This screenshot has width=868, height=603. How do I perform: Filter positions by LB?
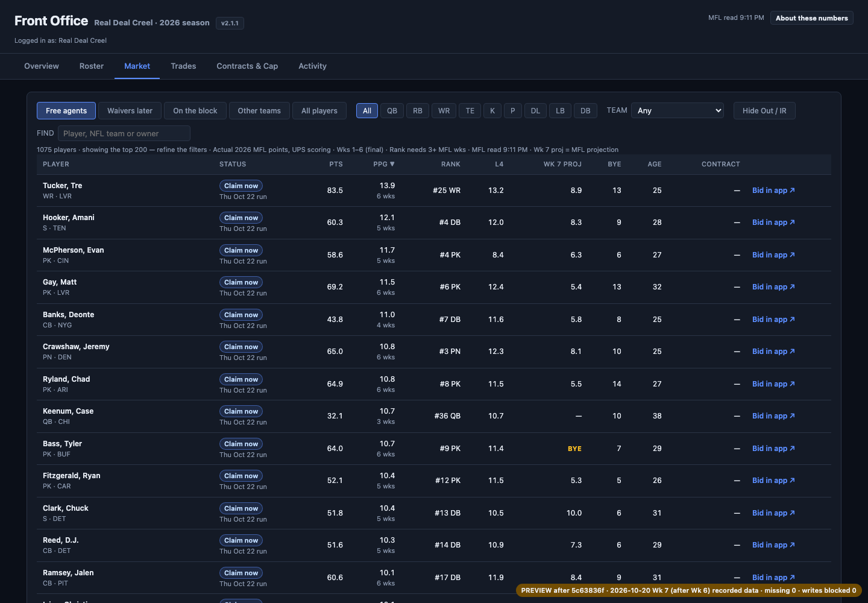click(560, 111)
